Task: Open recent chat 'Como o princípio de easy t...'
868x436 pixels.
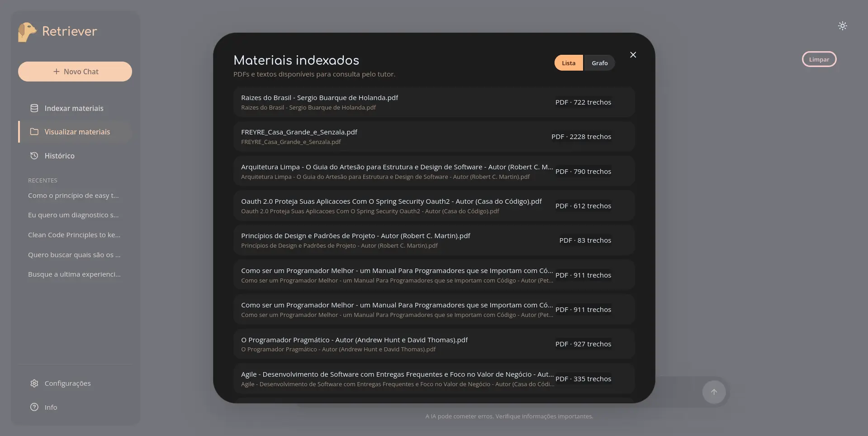Action: click(73, 196)
